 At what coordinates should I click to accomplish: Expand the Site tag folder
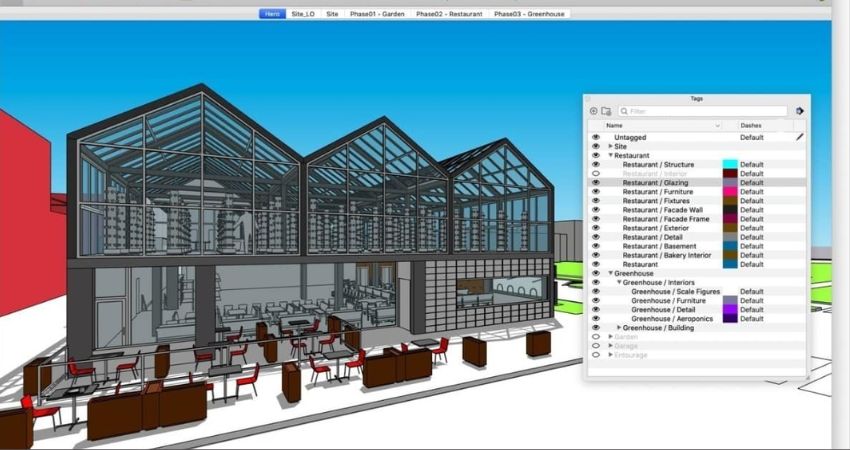pos(611,147)
